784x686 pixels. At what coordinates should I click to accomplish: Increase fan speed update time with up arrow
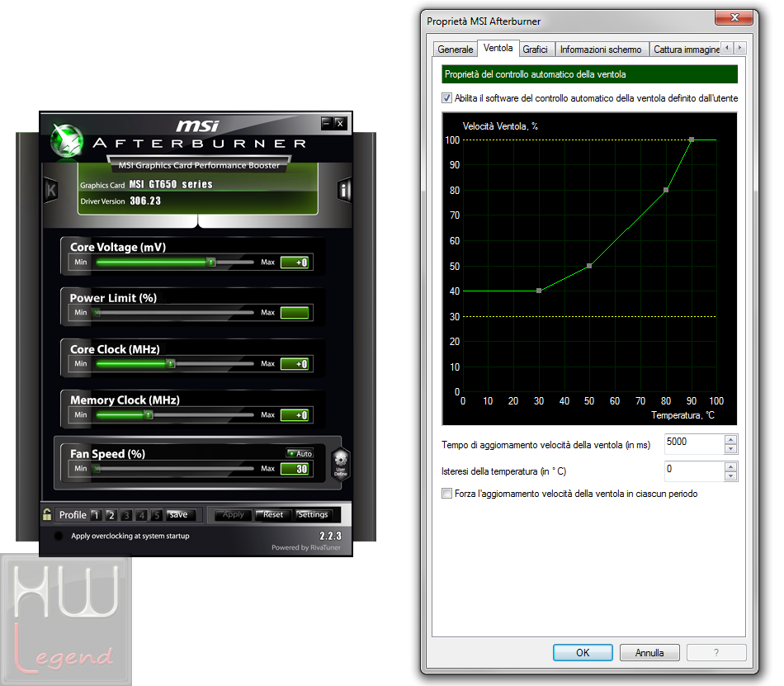click(x=730, y=440)
